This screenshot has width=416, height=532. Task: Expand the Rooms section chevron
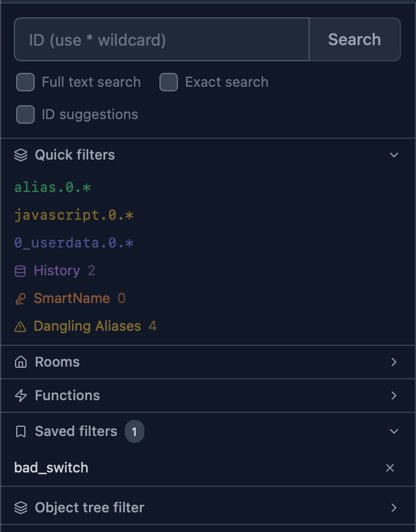coord(394,362)
